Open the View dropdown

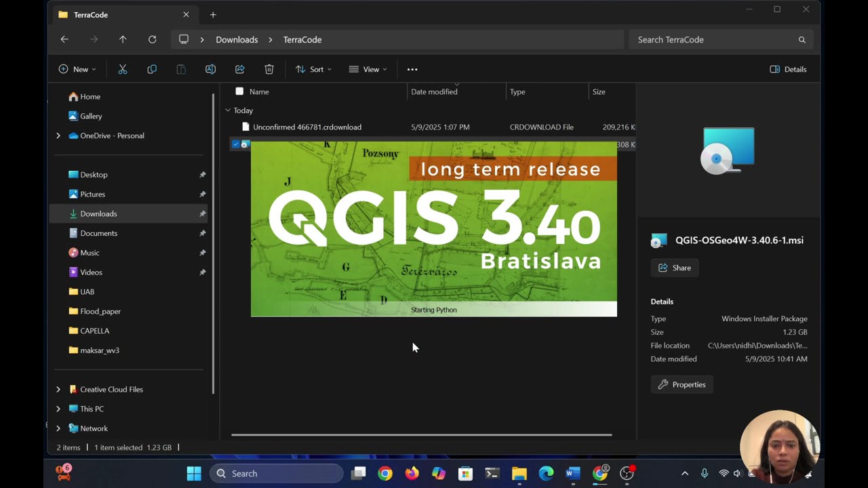coord(368,69)
